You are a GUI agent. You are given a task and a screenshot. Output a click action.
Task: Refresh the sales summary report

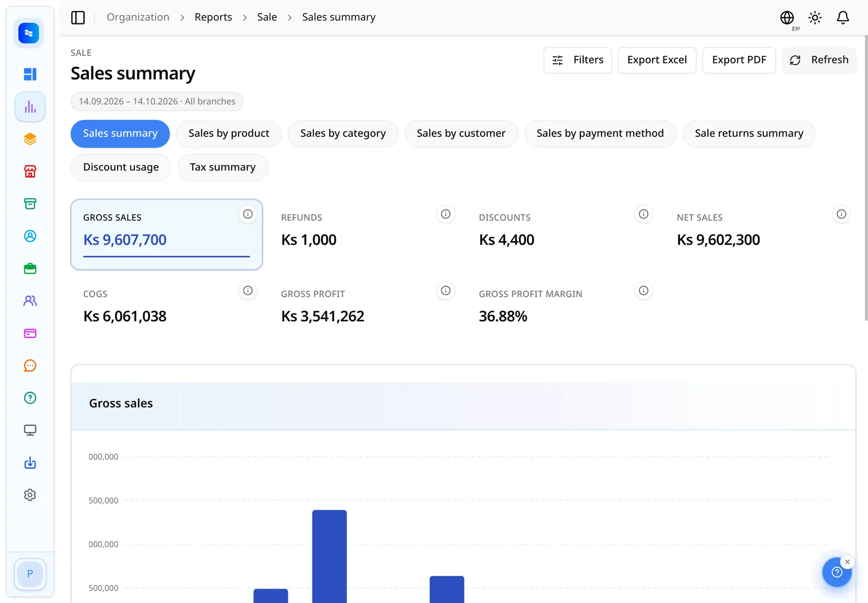click(x=819, y=60)
